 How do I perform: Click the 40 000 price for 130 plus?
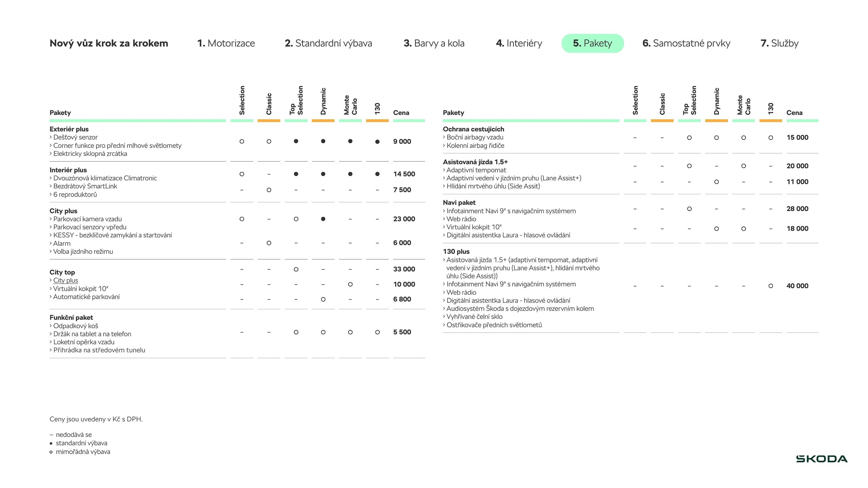pos(797,286)
